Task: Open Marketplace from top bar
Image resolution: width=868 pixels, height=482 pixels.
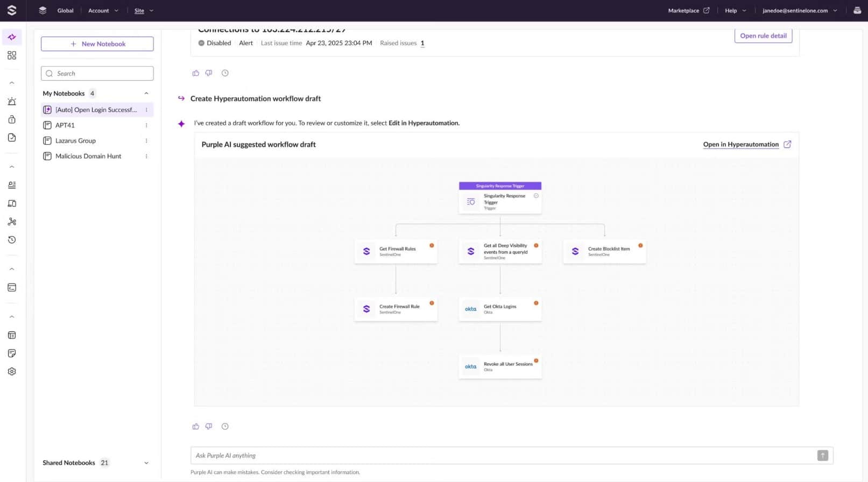Action: pos(689,10)
